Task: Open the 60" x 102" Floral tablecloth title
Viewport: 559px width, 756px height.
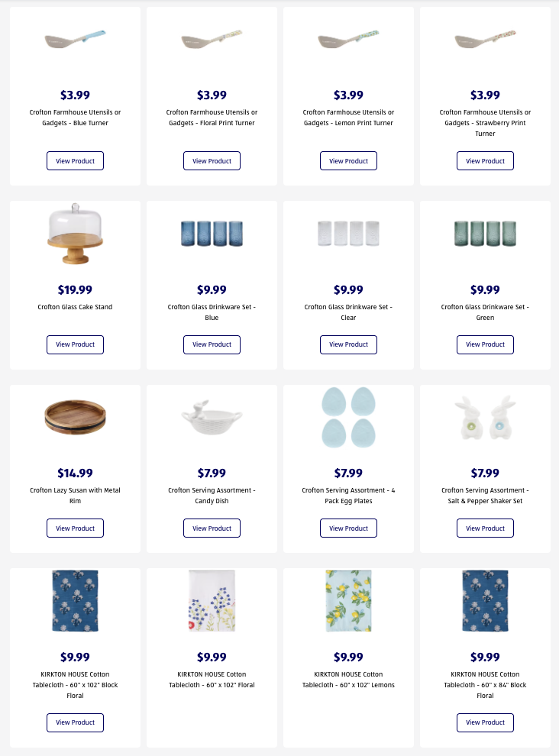Action: pos(212,680)
